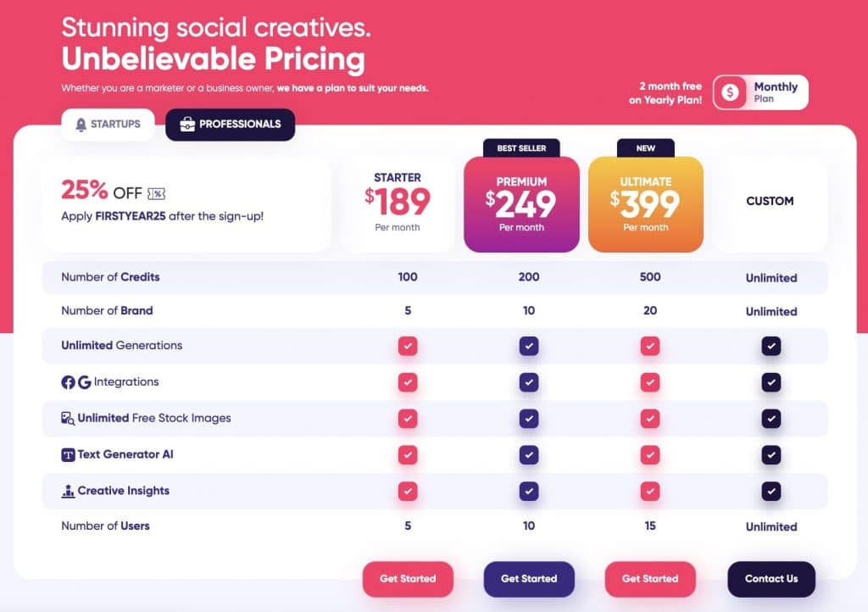
Task: Get Started with the Premium plan
Action: (x=529, y=579)
